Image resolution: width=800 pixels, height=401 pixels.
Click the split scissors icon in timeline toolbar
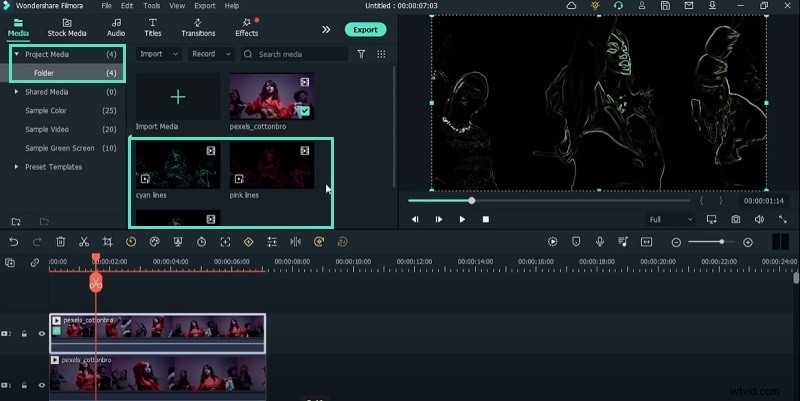click(84, 242)
